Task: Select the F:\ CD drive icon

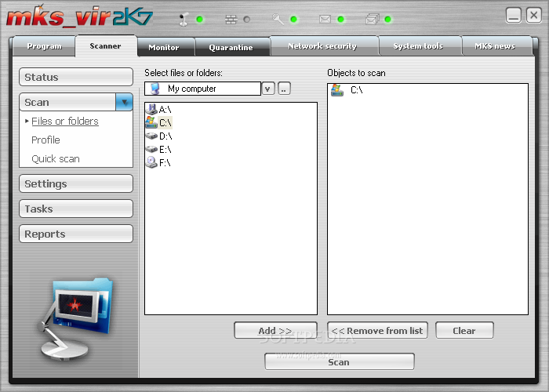Action: tap(151, 162)
